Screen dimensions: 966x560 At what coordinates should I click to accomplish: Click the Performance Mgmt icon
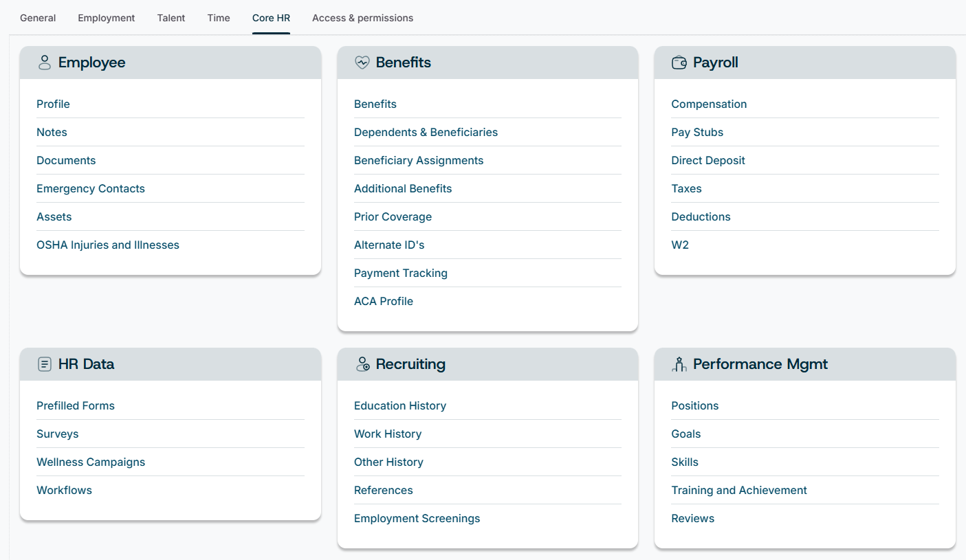679,364
